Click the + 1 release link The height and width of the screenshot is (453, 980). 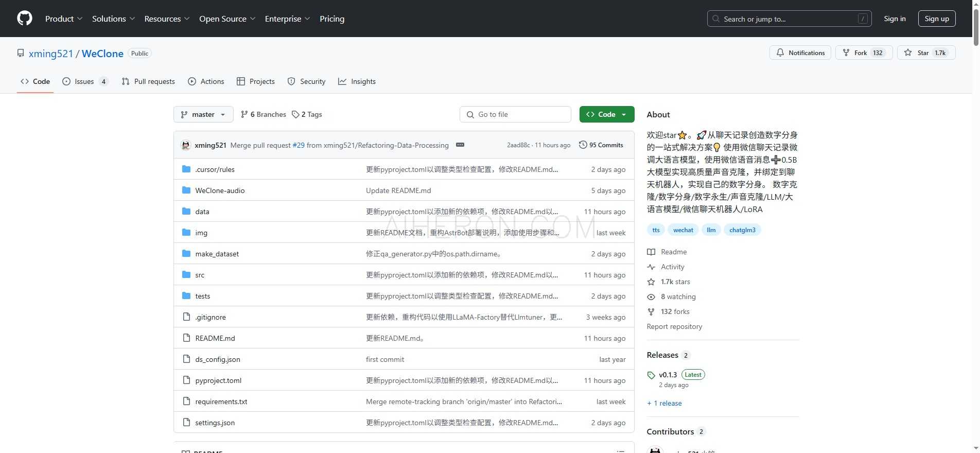click(664, 403)
